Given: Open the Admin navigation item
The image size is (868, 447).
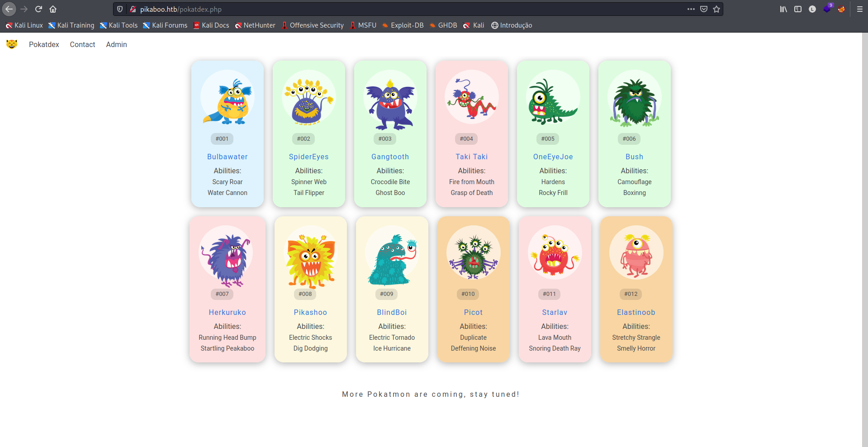Looking at the screenshot, I should click(x=116, y=44).
